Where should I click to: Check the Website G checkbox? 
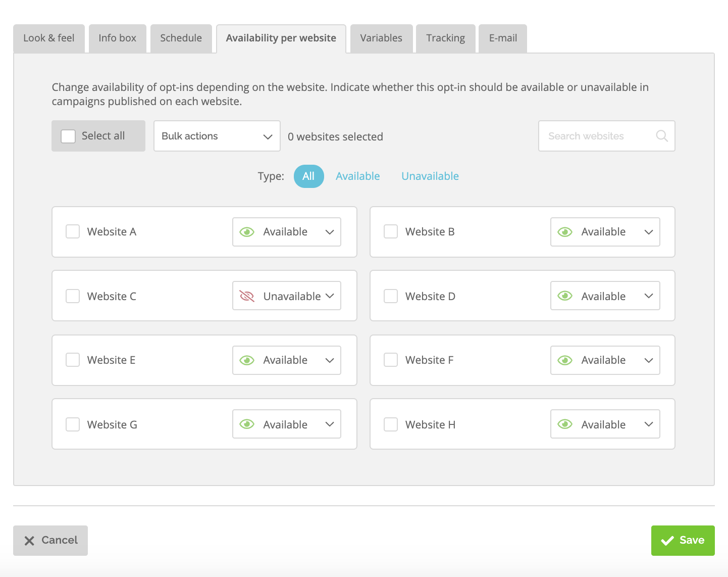(73, 424)
